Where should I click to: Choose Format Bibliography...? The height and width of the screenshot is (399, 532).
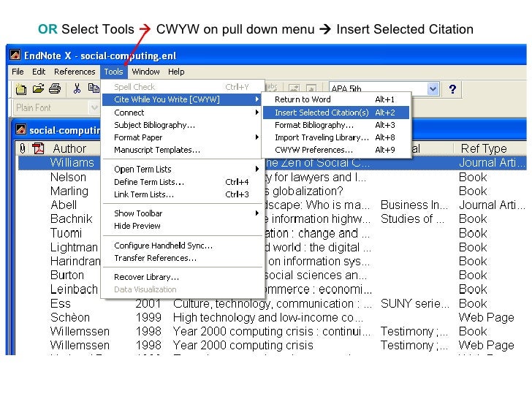tap(336, 125)
